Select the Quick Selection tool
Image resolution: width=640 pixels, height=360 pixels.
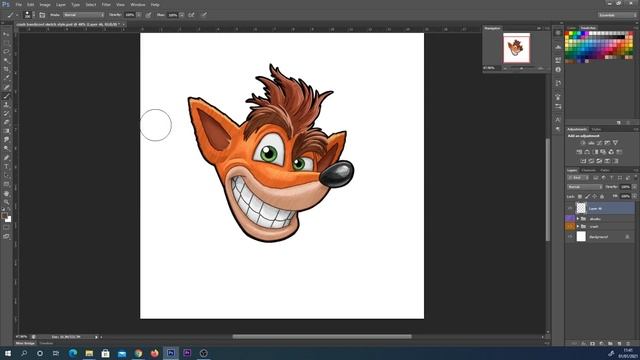(6, 60)
